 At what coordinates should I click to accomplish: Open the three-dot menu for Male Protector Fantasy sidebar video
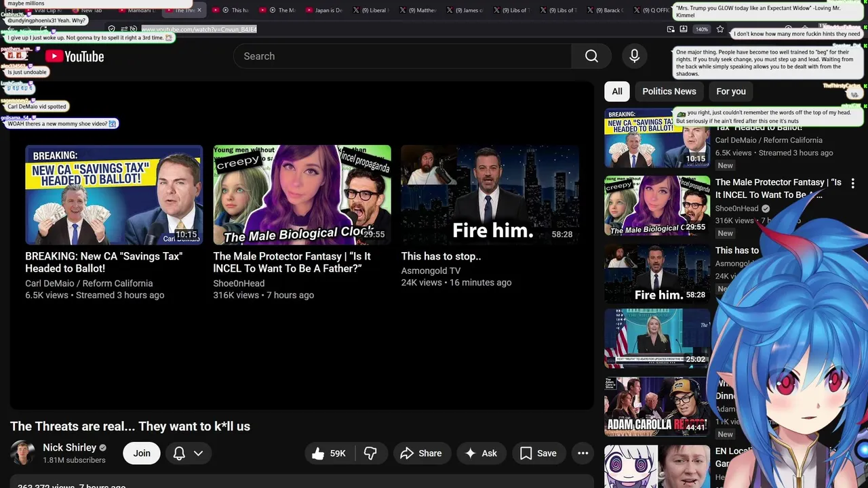(x=852, y=183)
